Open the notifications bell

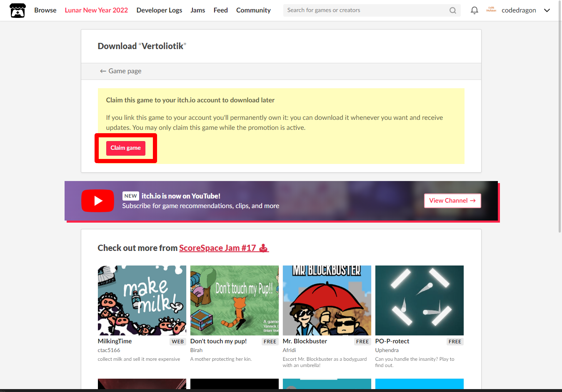(474, 10)
